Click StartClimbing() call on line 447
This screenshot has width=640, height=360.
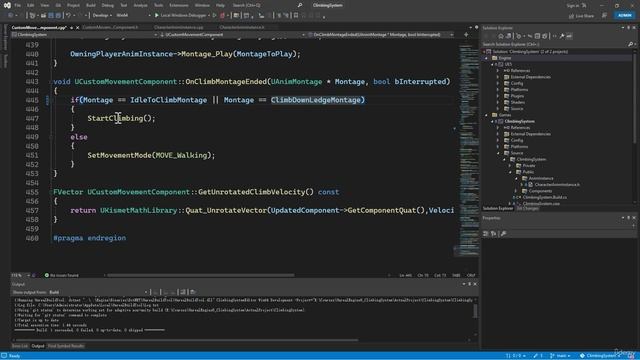(x=121, y=118)
